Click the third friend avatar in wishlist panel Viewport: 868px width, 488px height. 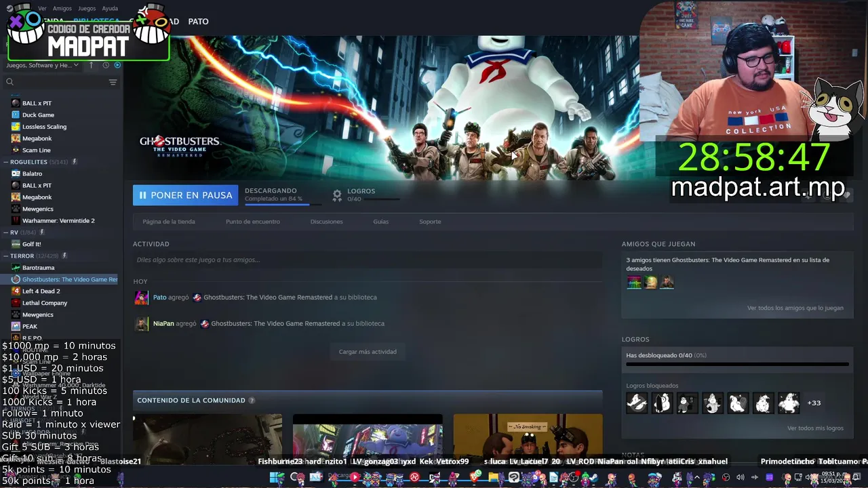point(667,282)
